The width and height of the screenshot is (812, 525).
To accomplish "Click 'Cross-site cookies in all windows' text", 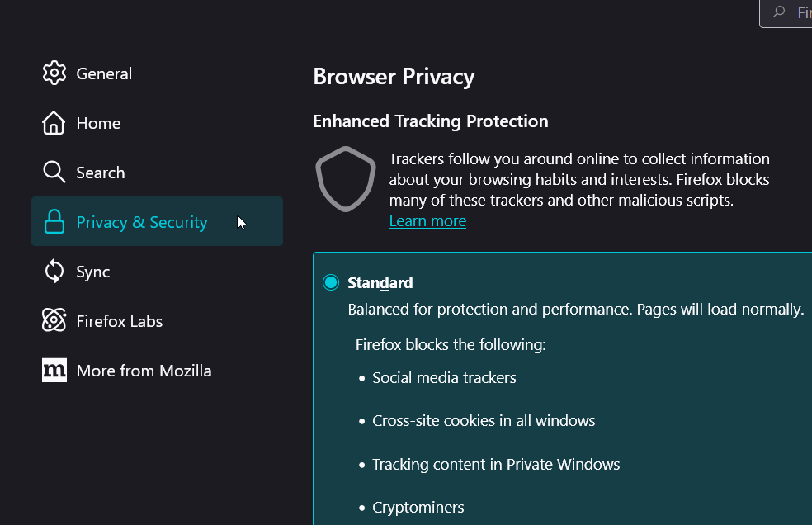I will (x=483, y=421).
